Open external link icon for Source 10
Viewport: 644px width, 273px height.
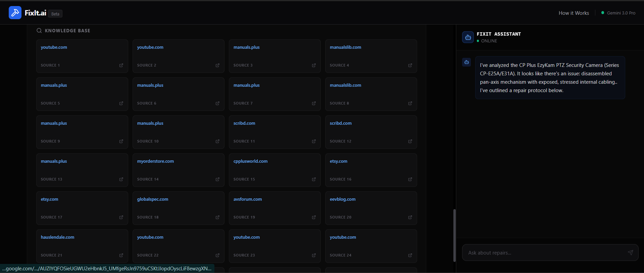(217, 141)
